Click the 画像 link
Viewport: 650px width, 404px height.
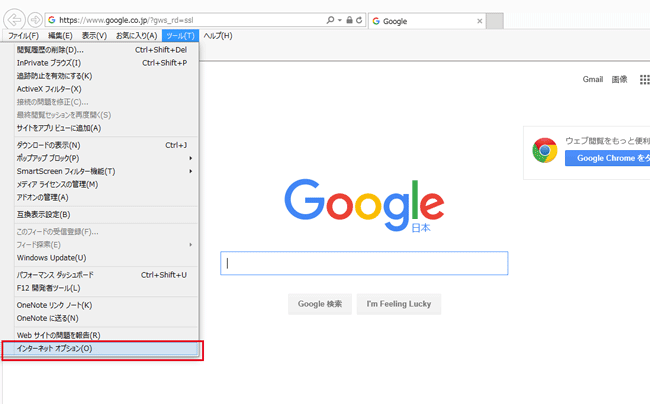click(619, 79)
